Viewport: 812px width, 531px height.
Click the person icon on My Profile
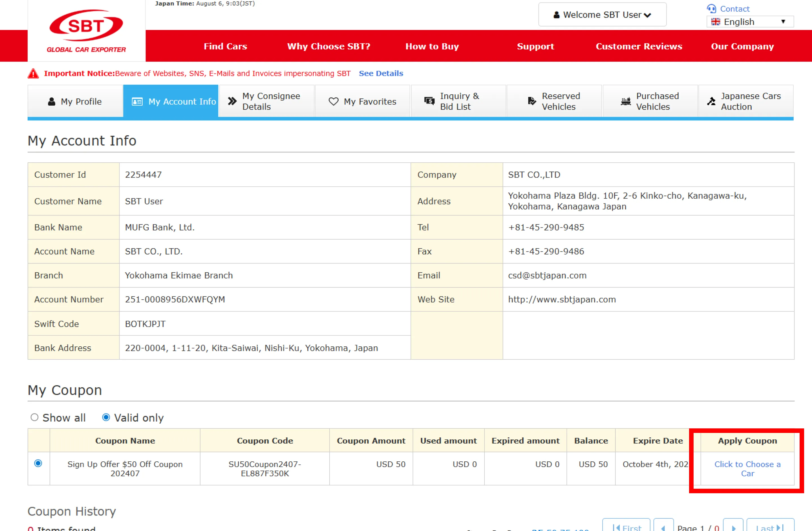(x=52, y=101)
